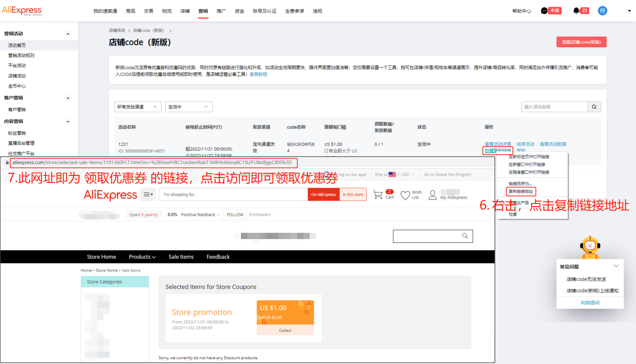Click the search magnifier in activity name box

pyautogui.click(x=594, y=107)
